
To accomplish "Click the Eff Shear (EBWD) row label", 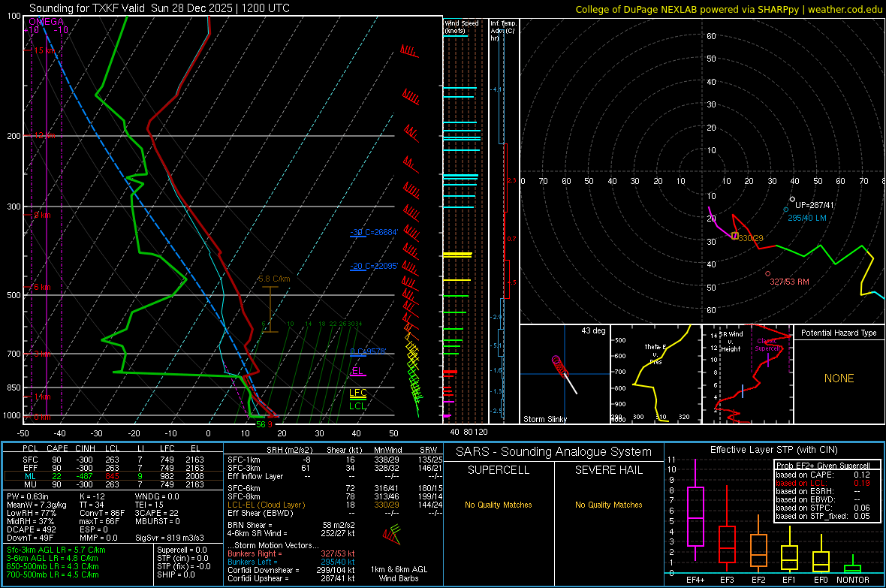I will [x=260, y=513].
